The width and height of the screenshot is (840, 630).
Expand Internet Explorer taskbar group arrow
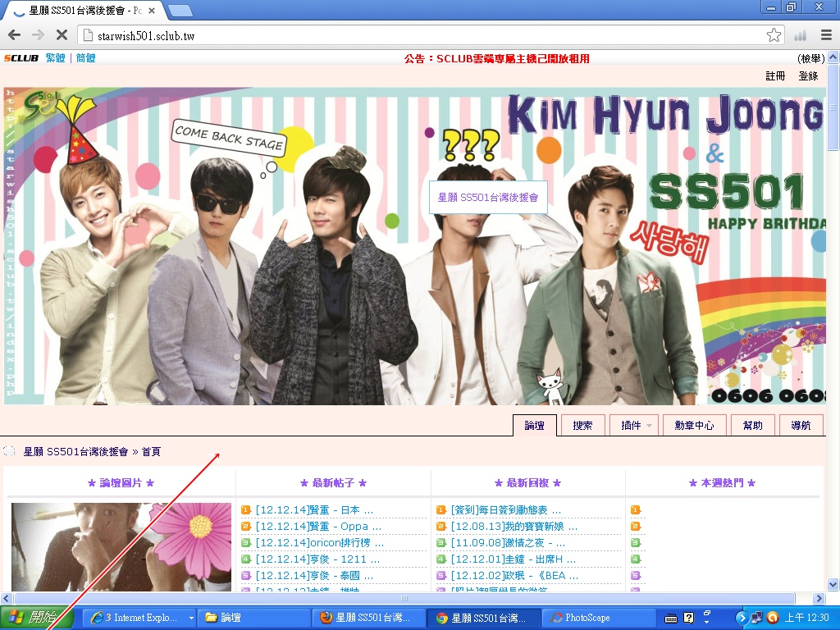coord(190,618)
